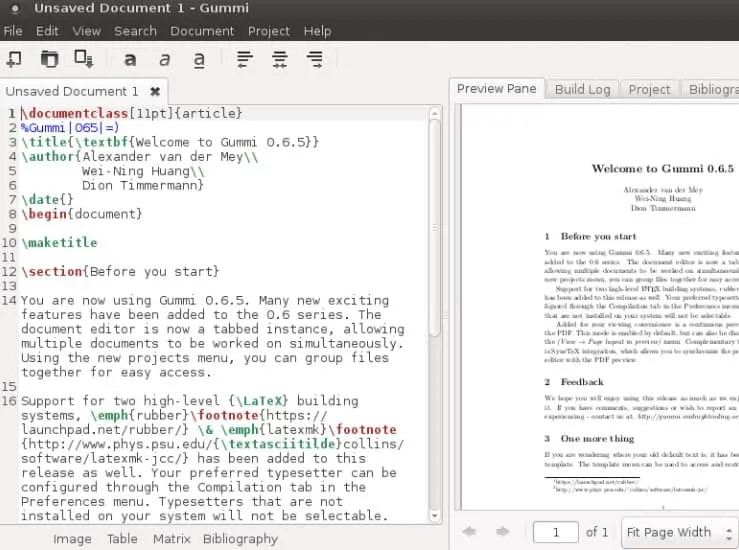Click the \title line in editor
This screenshot has width=739, height=550.
pyautogui.click(x=170, y=142)
